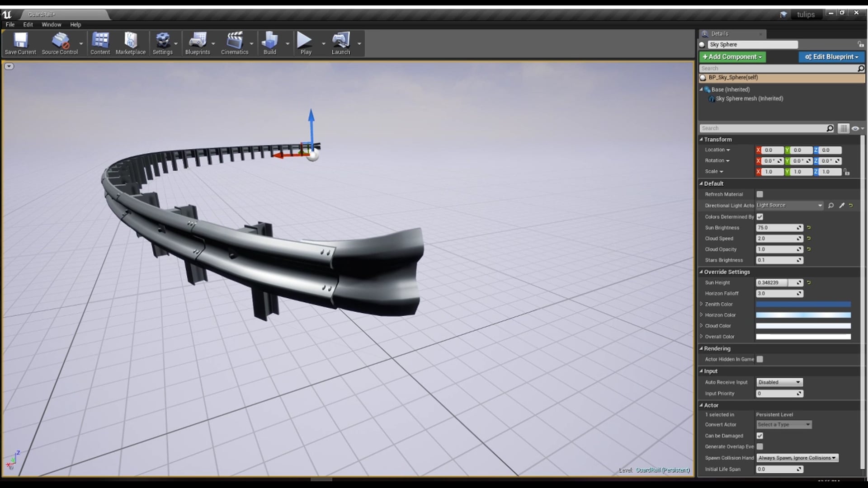868x488 pixels.
Task: Click the Launch toolbar icon
Action: click(341, 43)
